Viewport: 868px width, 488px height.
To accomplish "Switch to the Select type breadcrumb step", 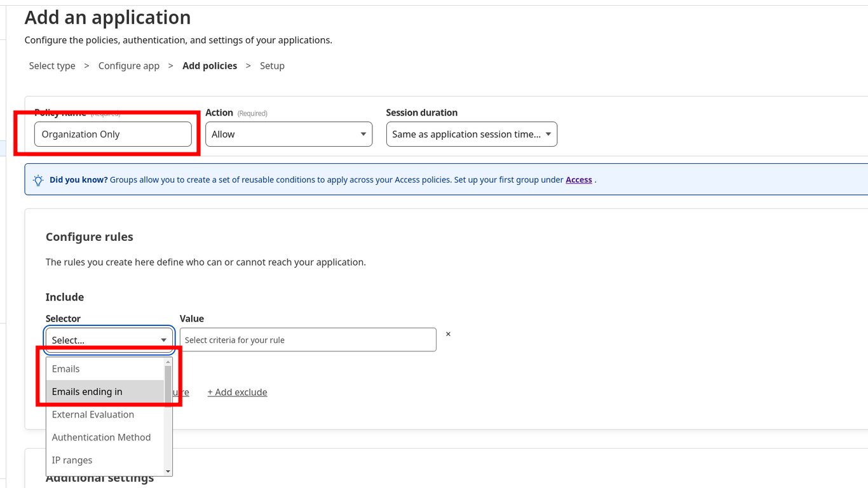I will [x=51, y=65].
